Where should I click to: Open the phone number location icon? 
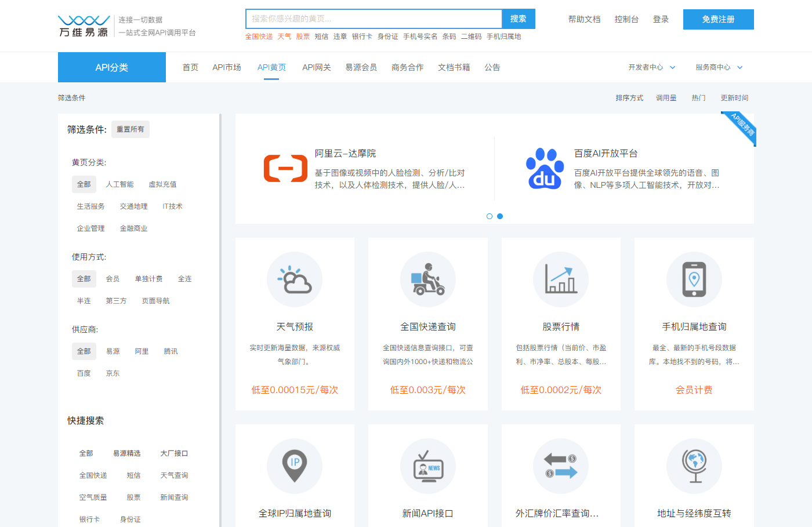click(694, 279)
